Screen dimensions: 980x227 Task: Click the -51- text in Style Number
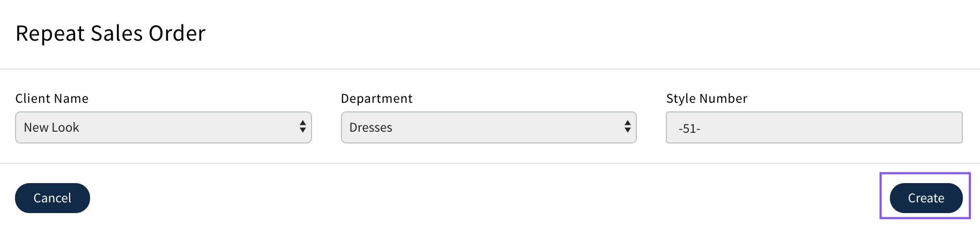(689, 128)
